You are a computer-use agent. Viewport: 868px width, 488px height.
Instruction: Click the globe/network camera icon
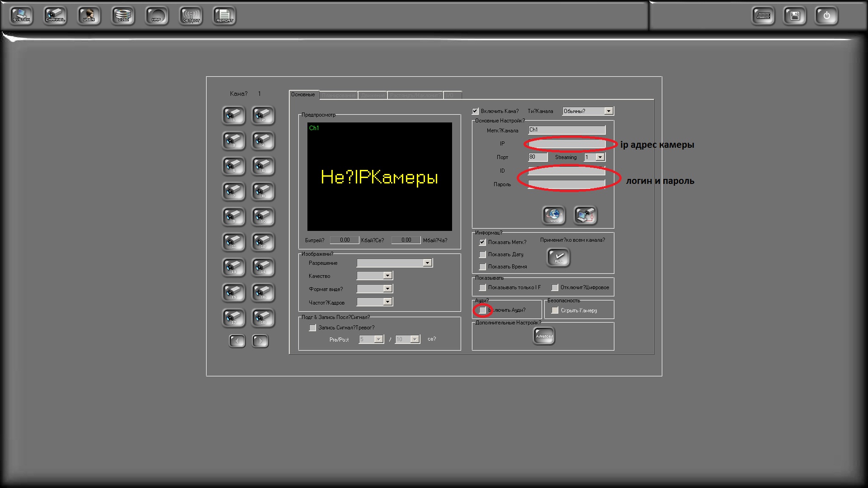[552, 215]
